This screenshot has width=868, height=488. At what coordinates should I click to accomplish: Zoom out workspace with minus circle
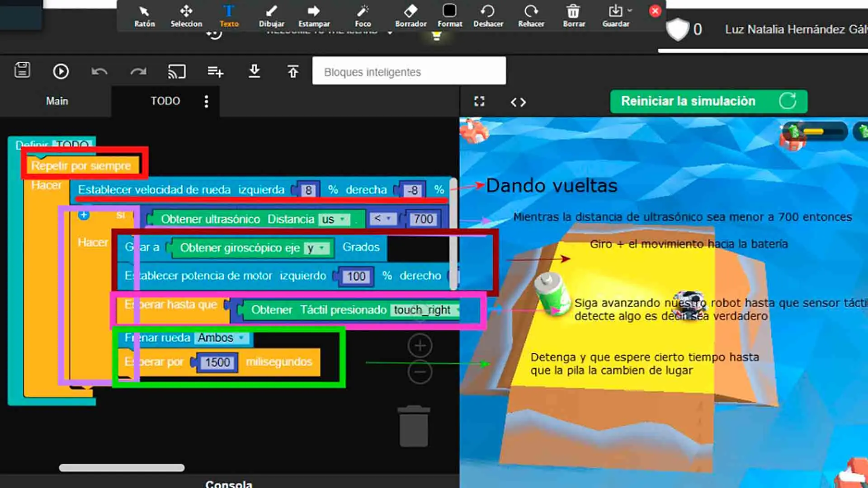(420, 372)
